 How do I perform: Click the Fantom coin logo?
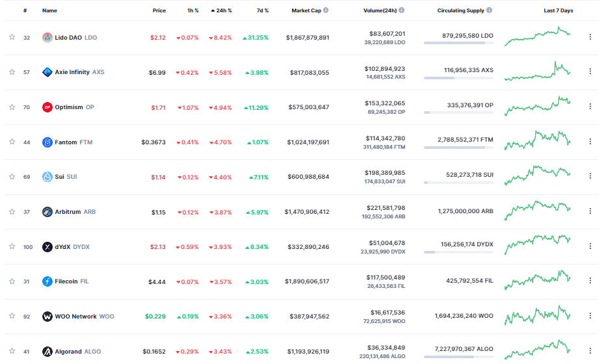47,142
